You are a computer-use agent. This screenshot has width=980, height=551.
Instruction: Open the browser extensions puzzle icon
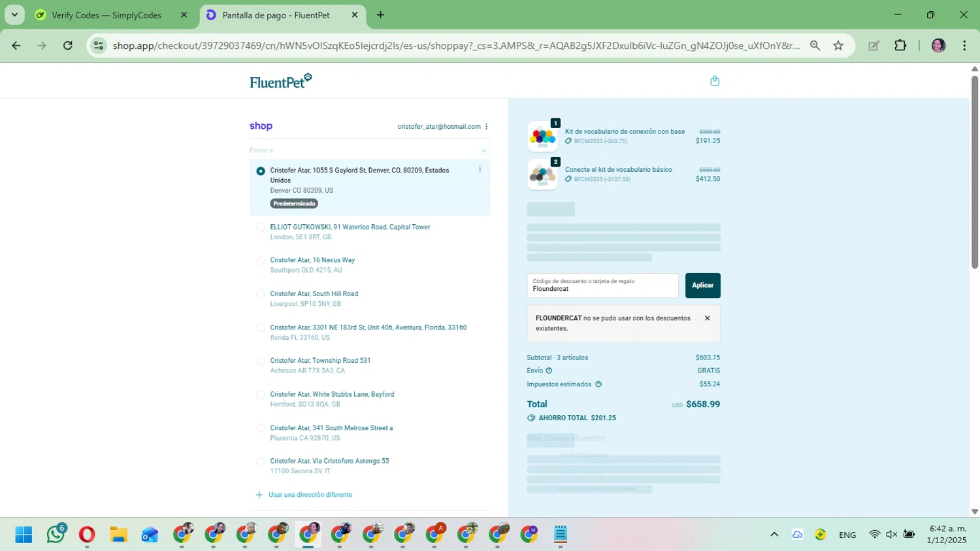pos(900,46)
